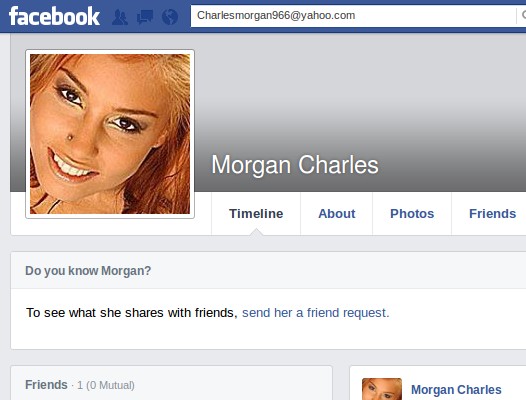Click the Friends section heading
The image size is (526, 400).
(46, 385)
